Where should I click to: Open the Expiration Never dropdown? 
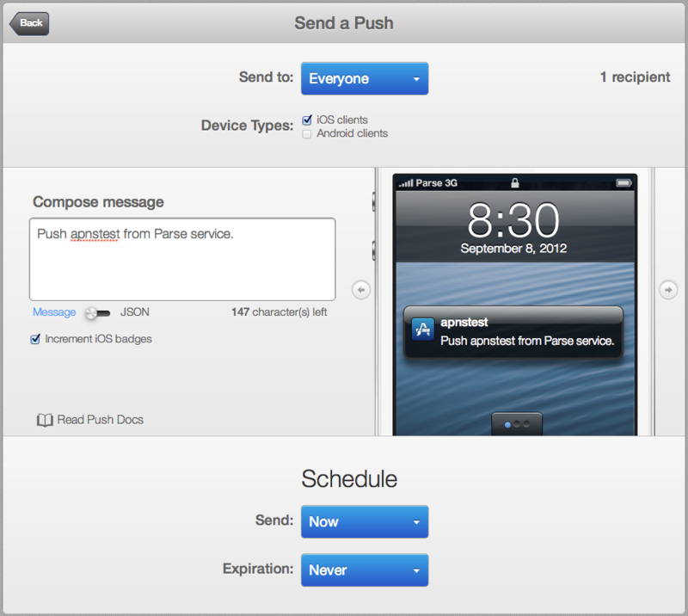point(365,570)
